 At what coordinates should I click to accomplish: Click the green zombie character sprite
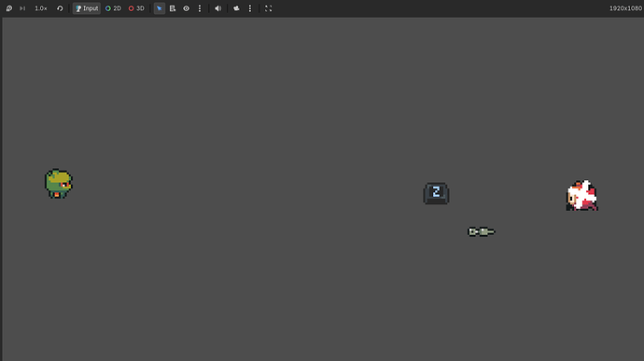[58, 184]
